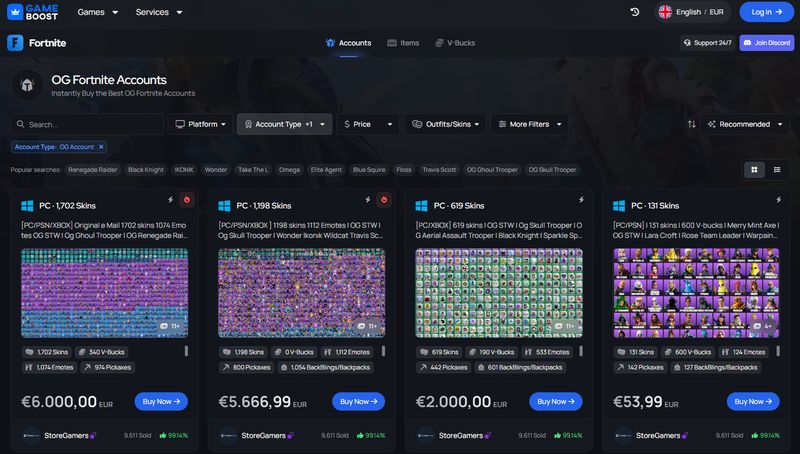Viewport: 800px width, 454px height.
Task: Open the browsing history clock icon
Action: [x=635, y=12]
